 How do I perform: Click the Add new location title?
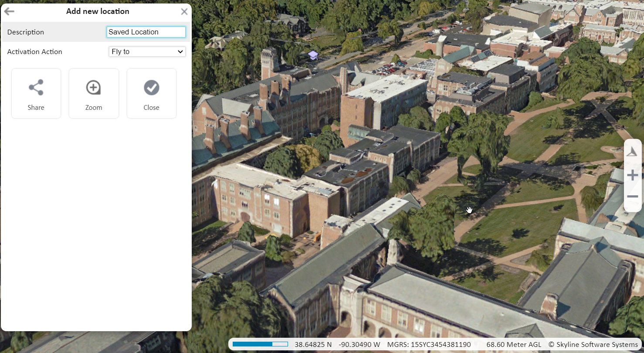98,11
